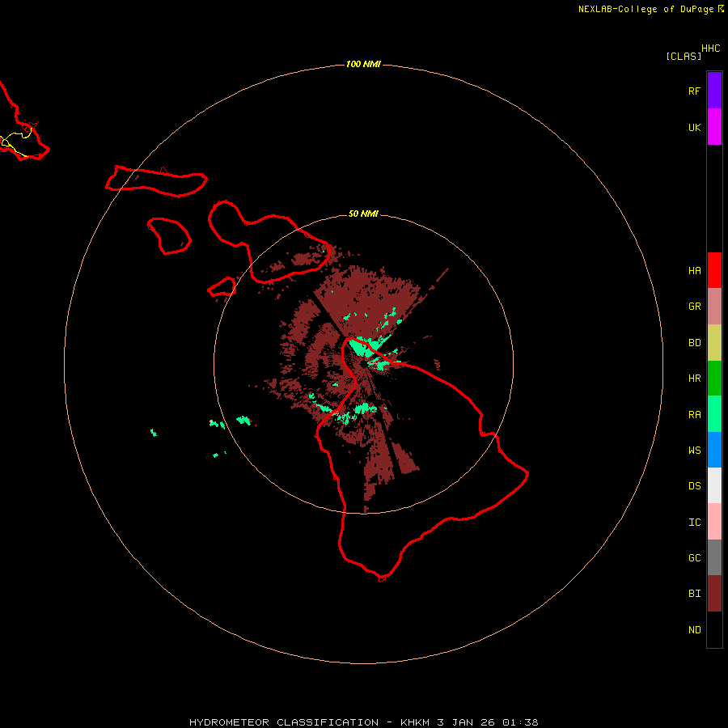Image resolution: width=728 pixels, height=728 pixels.
Task: Click the GC gray legend swatch
Action: [x=714, y=557]
